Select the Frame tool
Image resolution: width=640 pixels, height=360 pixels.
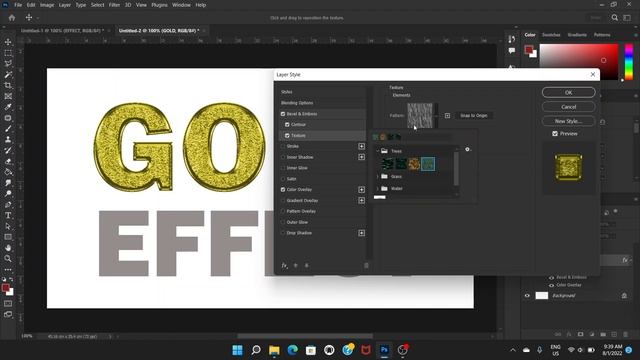[x=8, y=96]
